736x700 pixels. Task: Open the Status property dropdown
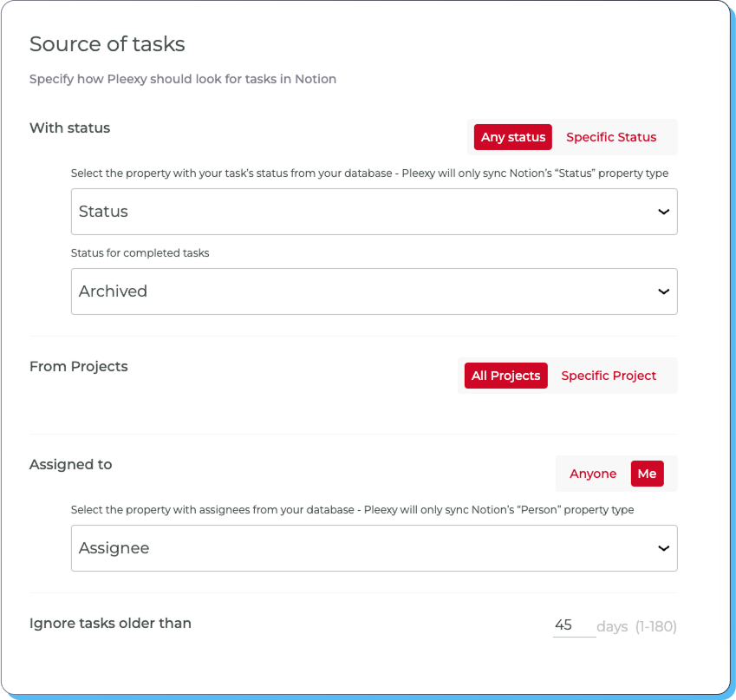click(x=375, y=212)
